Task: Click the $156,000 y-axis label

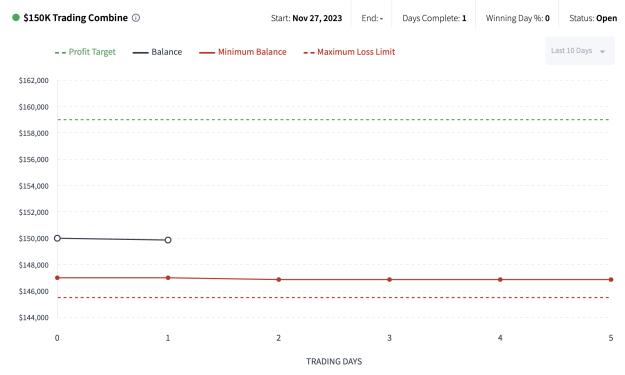Action: 33,159
